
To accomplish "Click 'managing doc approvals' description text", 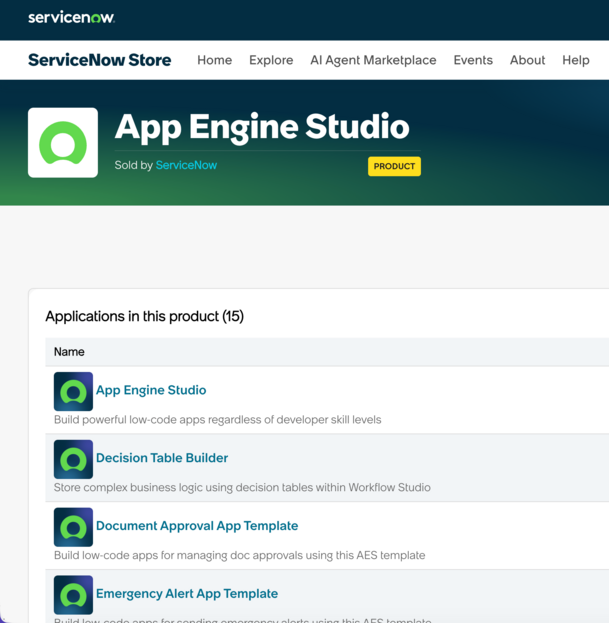I will point(240,555).
